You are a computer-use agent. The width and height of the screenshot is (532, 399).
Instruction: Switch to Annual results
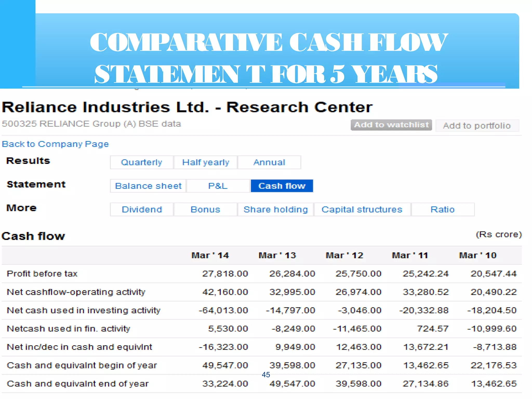pos(269,162)
